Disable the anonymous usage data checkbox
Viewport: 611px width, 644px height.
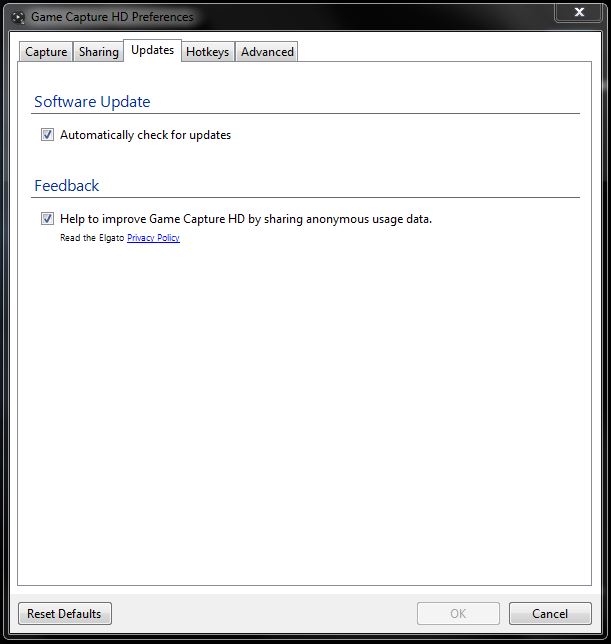(x=47, y=219)
